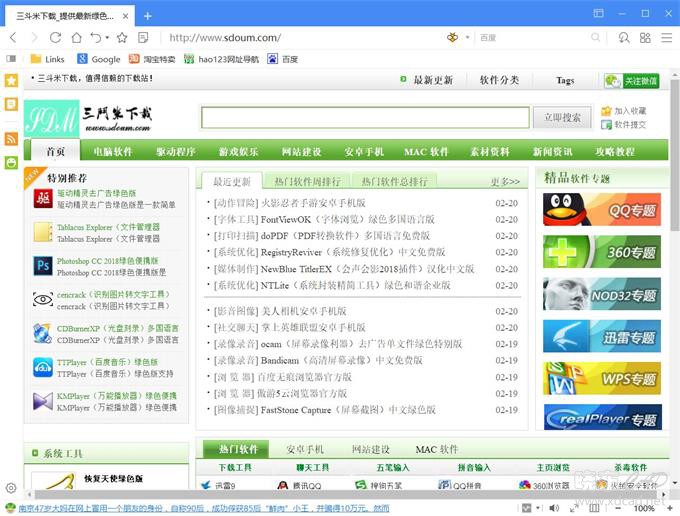The height and width of the screenshot is (516, 680).
Task: Open the cencrack eye icon
Action: point(43,300)
